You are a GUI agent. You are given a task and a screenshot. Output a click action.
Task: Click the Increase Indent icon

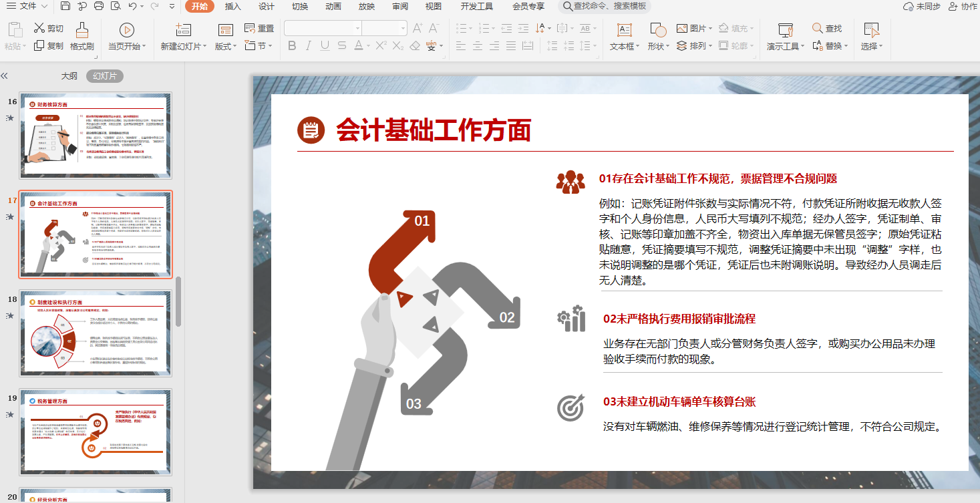click(522, 29)
